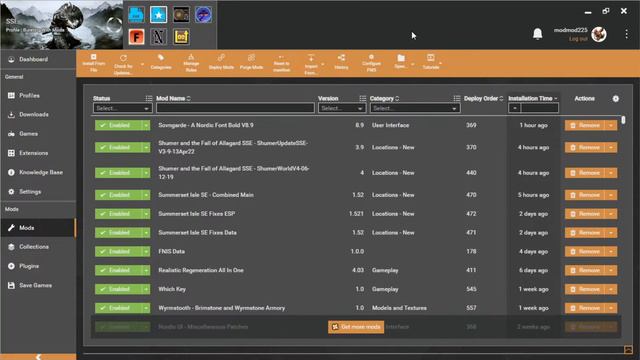The height and width of the screenshot is (360, 640).
Task: Remove the Wyrmstooth Brimstone Armory mod
Action: 585,308
